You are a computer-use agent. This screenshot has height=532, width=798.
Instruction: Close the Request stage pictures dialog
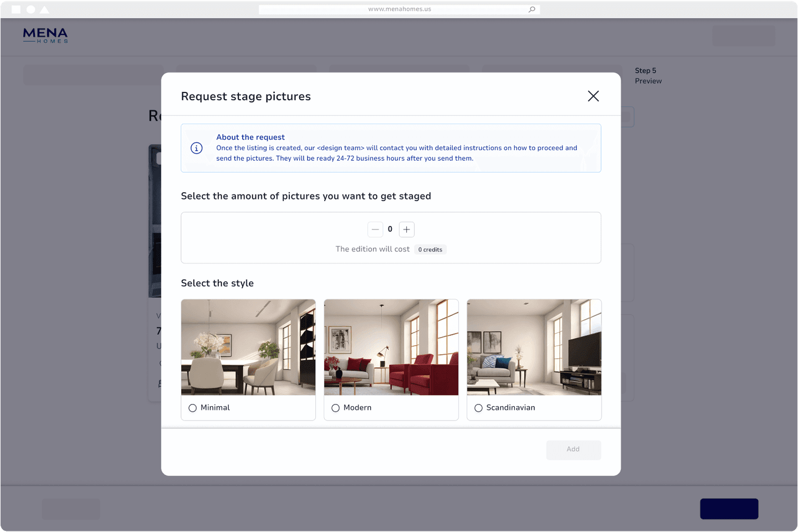coord(593,96)
